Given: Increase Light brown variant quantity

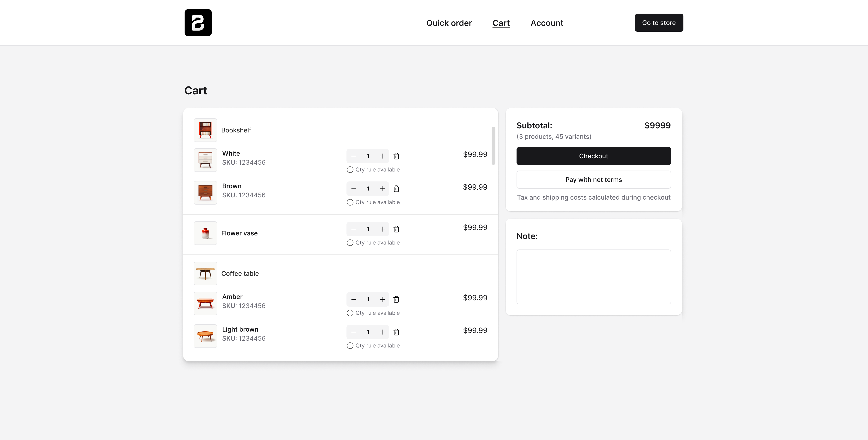Looking at the screenshot, I should [383, 332].
